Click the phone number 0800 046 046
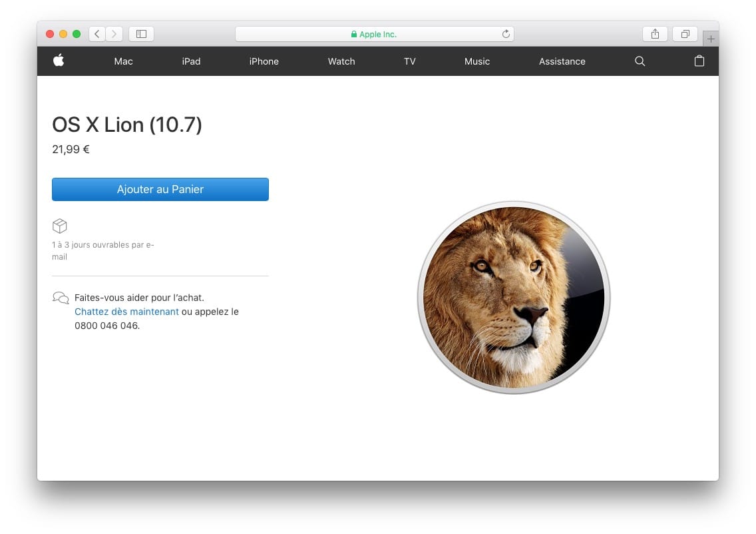 pyautogui.click(x=106, y=326)
